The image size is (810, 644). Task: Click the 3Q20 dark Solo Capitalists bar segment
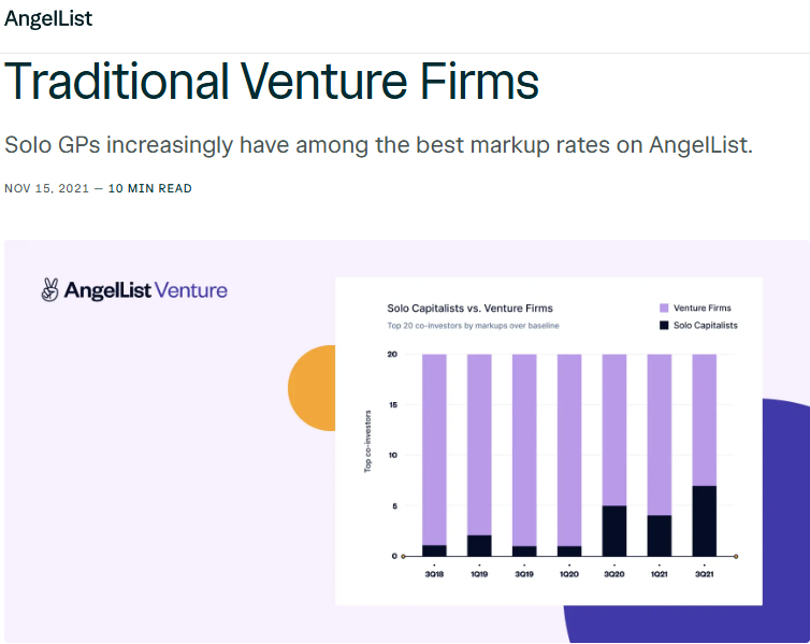tap(614, 531)
